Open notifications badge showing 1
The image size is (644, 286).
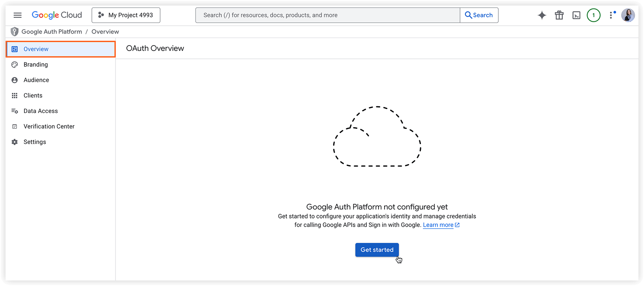click(593, 15)
